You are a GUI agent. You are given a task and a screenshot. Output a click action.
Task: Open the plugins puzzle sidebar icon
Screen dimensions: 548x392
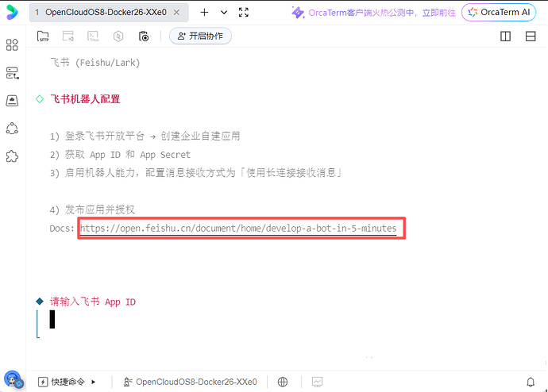tap(12, 156)
